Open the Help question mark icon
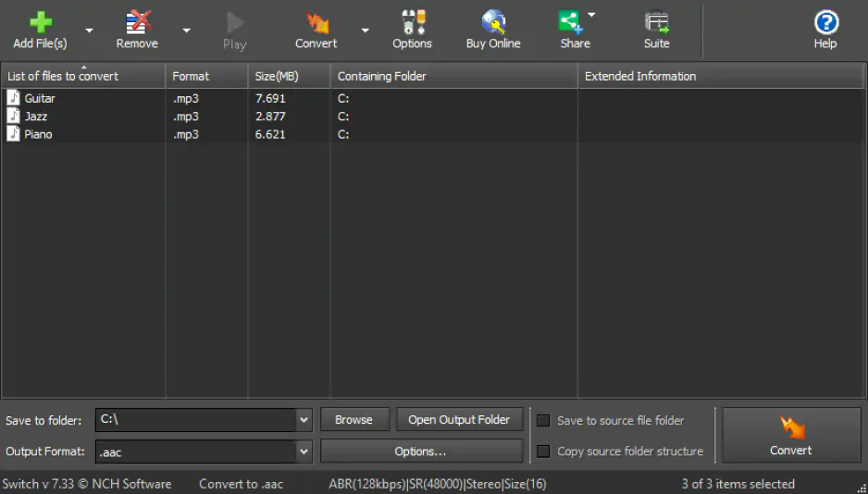 825,23
